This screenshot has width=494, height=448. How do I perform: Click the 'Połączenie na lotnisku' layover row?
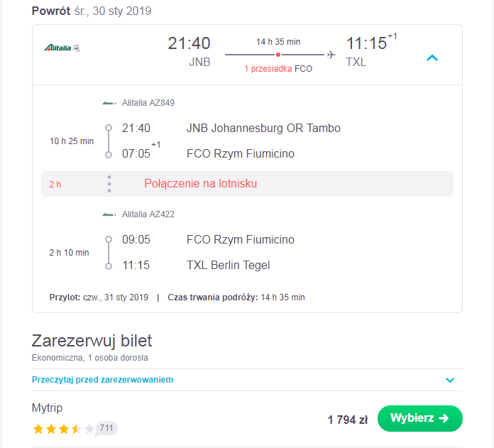247,184
